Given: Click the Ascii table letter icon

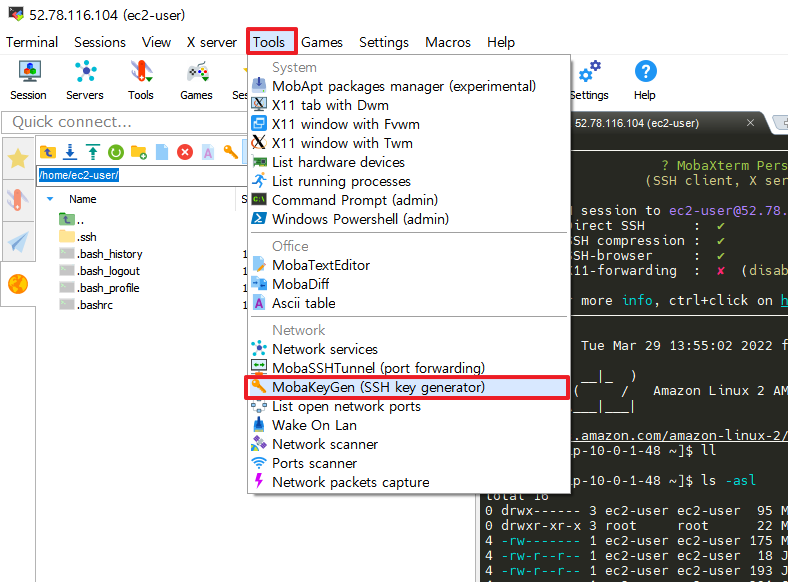Looking at the screenshot, I should pyautogui.click(x=259, y=303).
